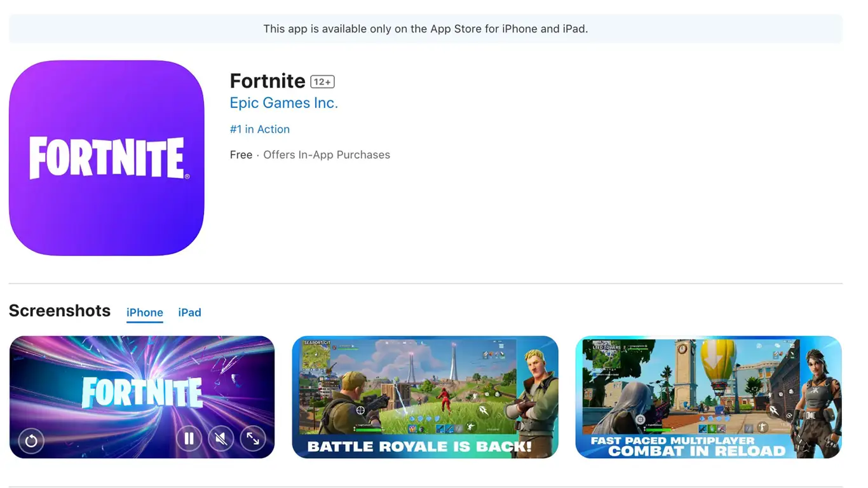Switch to the iPad screenshots tab
This screenshot has height=488, width=868.
pos(189,313)
